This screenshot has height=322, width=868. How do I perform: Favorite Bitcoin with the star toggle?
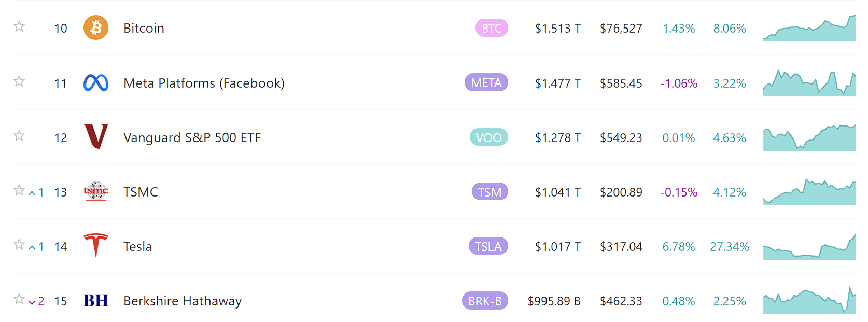(x=19, y=26)
